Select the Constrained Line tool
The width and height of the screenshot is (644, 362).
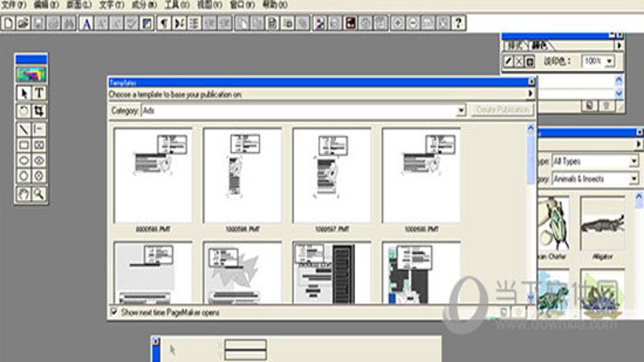pyautogui.click(x=39, y=129)
